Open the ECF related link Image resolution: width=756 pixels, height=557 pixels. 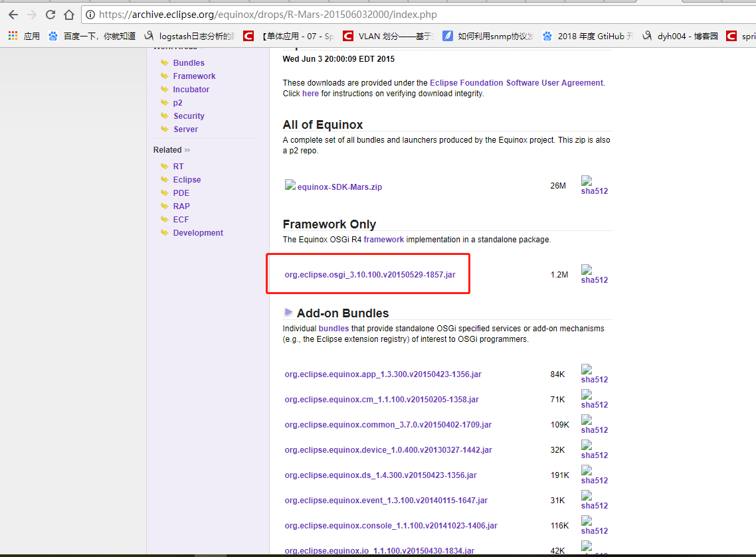coord(181,219)
